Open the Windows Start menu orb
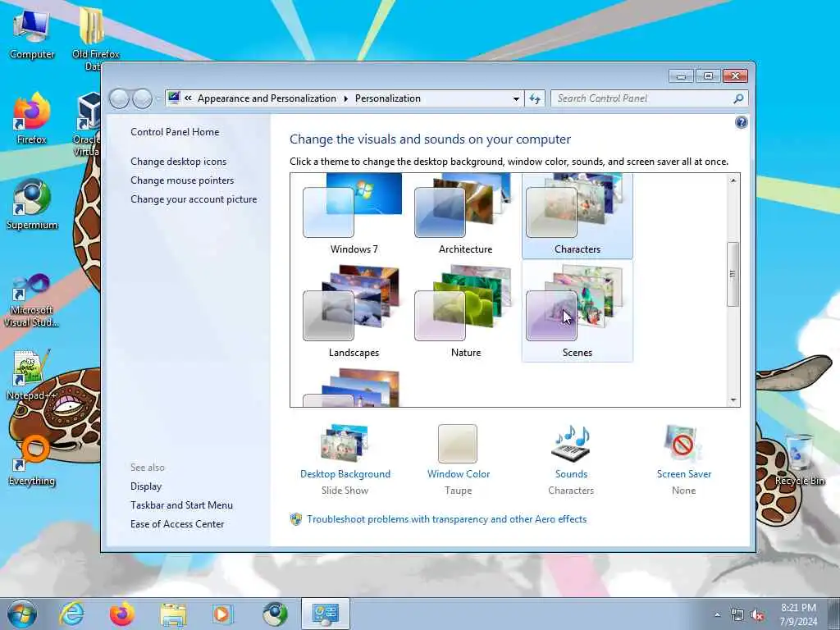Screen dimensions: 840x630 point(22,614)
